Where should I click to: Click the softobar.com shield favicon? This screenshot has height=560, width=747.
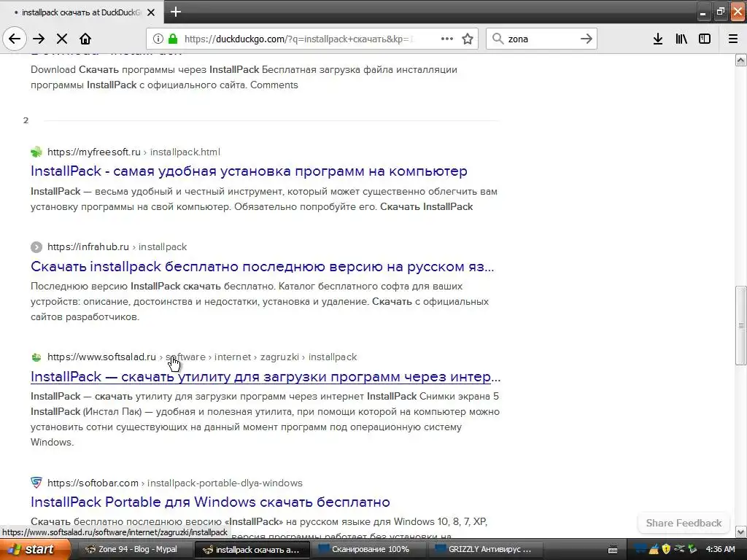(36, 483)
